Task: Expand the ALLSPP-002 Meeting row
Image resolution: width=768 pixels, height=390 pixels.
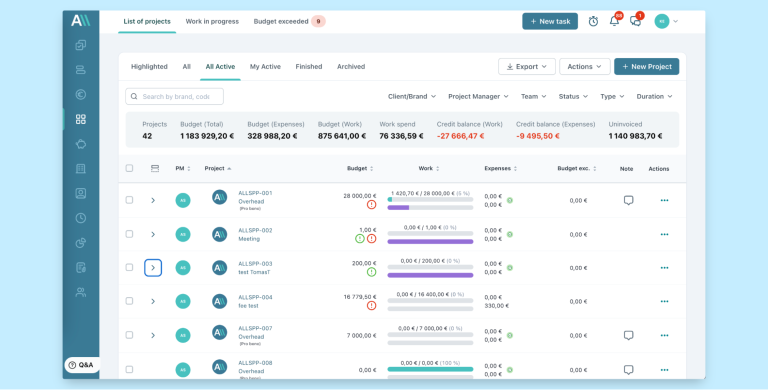Action: point(153,235)
